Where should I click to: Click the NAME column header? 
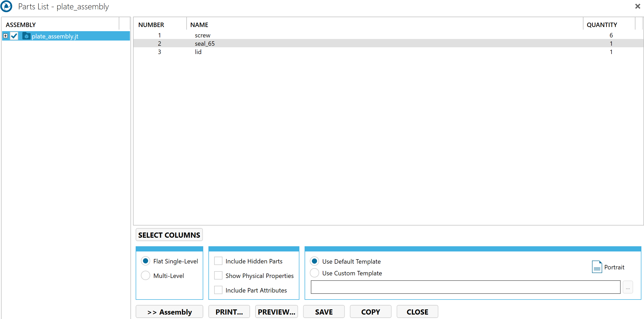tap(199, 25)
